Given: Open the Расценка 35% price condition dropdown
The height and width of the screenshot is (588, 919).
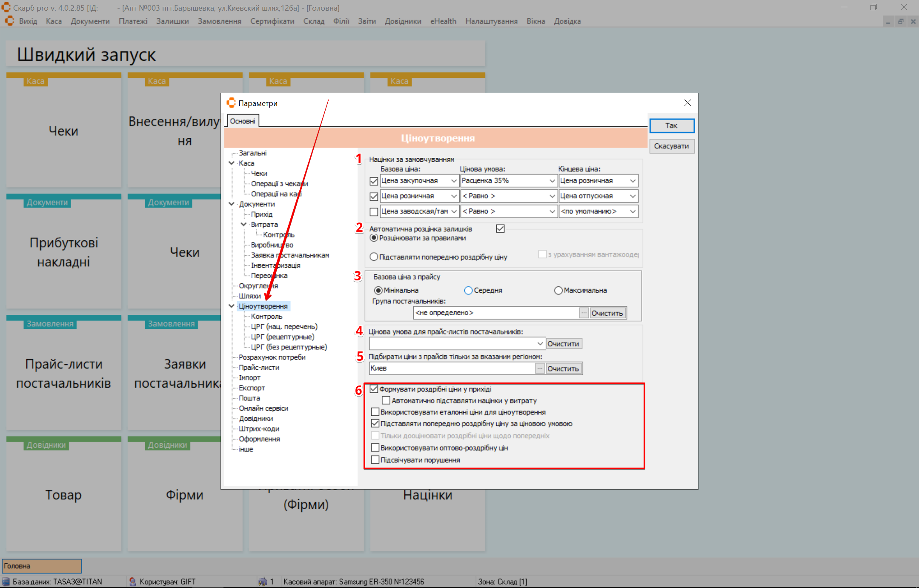Looking at the screenshot, I should pyautogui.click(x=552, y=181).
